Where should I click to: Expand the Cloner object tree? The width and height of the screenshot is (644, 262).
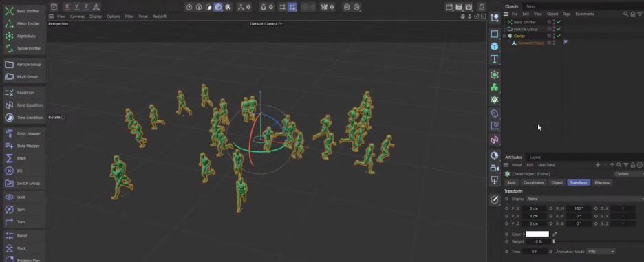(x=504, y=36)
